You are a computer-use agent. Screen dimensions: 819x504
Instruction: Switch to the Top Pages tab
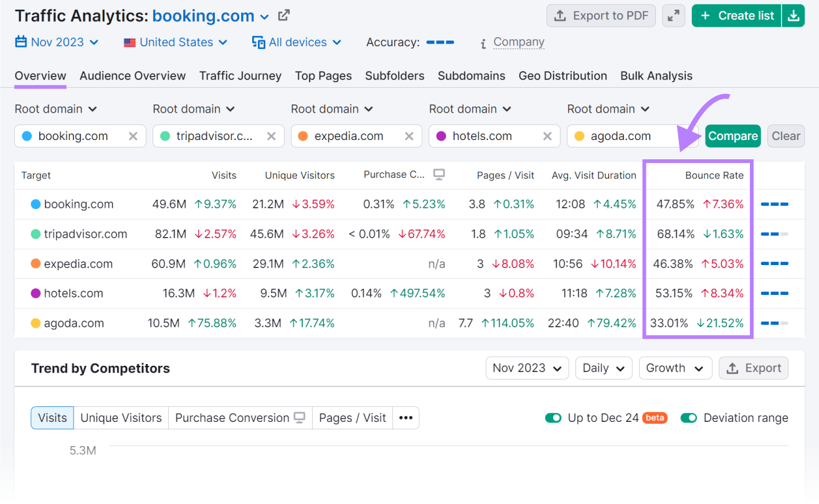pyautogui.click(x=323, y=76)
